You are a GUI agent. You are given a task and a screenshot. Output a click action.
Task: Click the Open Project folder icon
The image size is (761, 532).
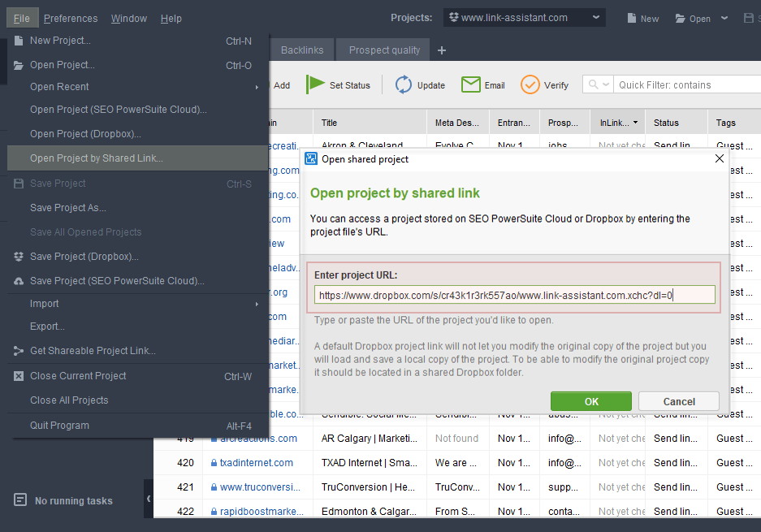(x=19, y=65)
